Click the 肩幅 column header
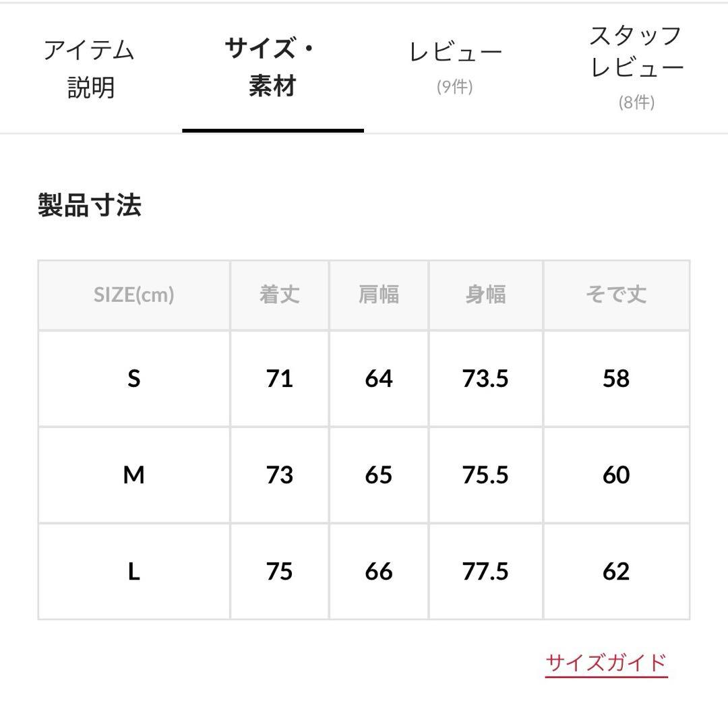This screenshot has width=728, height=728. pyautogui.click(x=378, y=295)
